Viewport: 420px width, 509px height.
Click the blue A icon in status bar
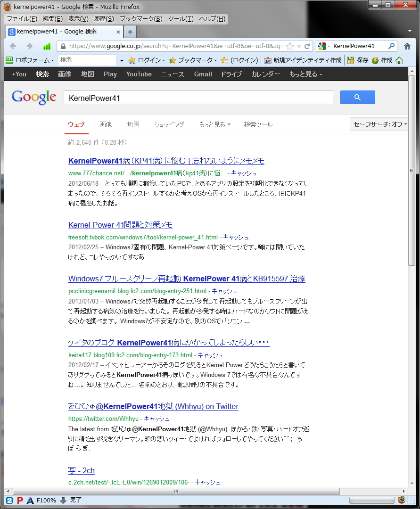click(30, 501)
